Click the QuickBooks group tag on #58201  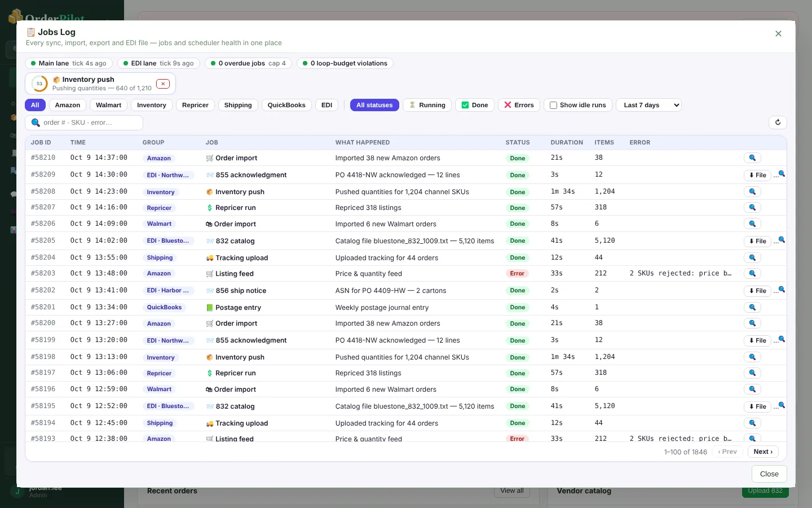pos(164,308)
